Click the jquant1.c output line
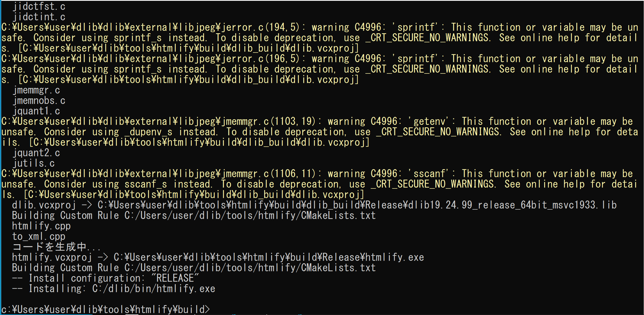The height and width of the screenshot is (315, 644). (x=36, y=111)
